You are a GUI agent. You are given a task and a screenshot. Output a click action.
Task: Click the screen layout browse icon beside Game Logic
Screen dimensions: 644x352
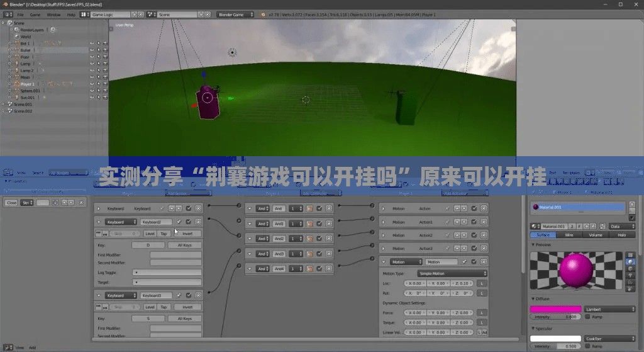(85, 14)
